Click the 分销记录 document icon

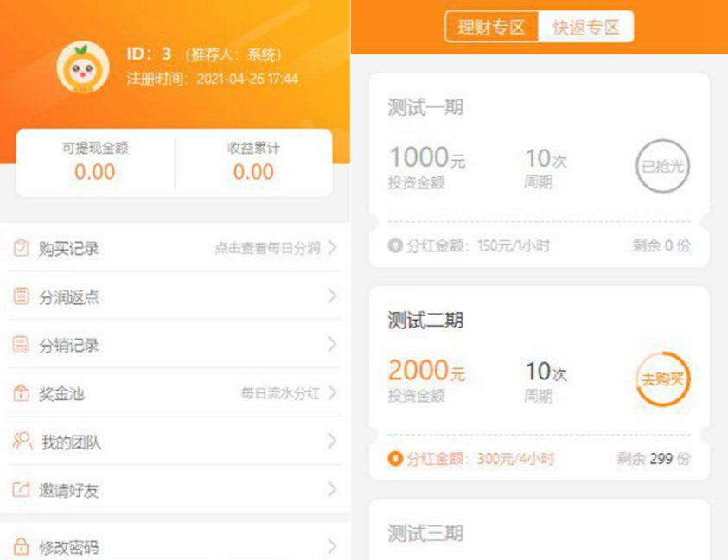point(21,344)
